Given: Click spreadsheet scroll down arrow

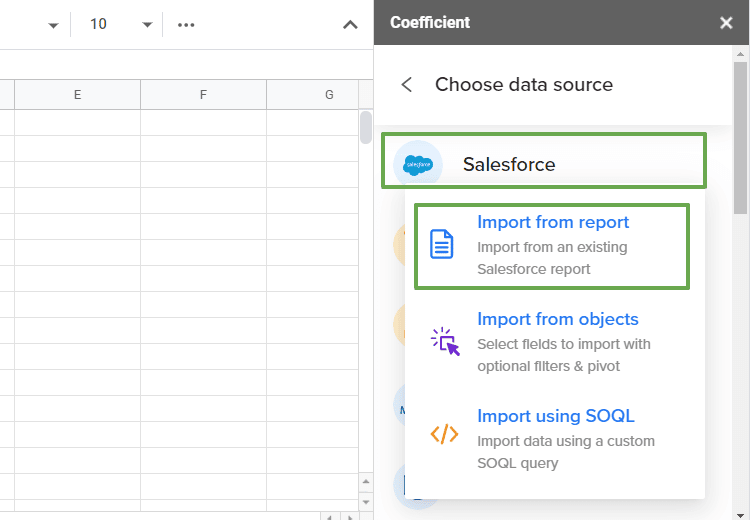Looking at the screenshot, I should 366,502.
